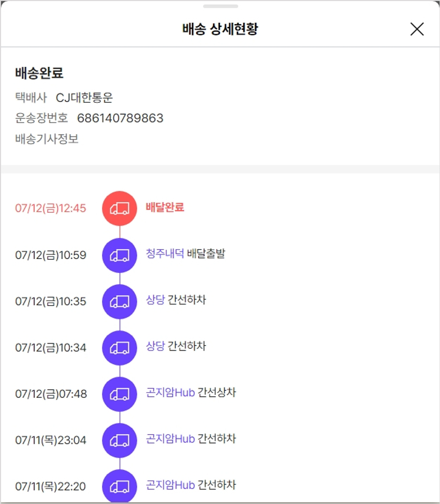Close the 배송 상세현황 dialog
Image resolution: width=440 pixels, height=504 pixels.
pos(417,29)
